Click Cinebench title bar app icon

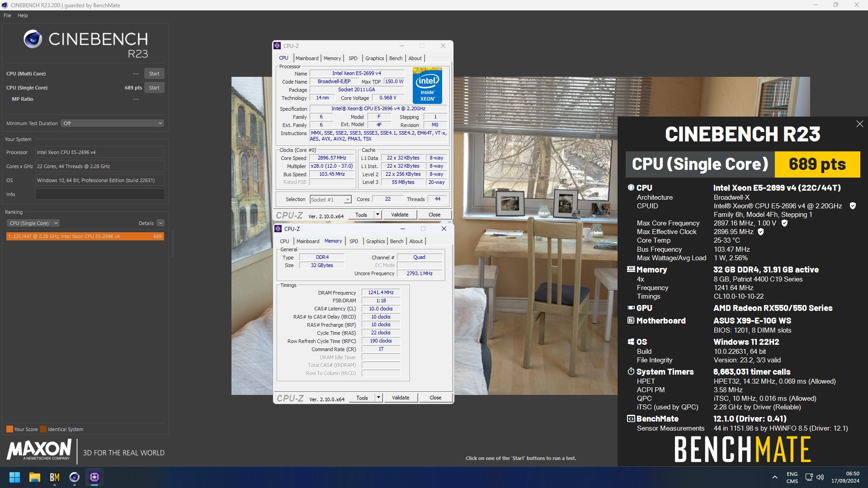coord(5,5)
